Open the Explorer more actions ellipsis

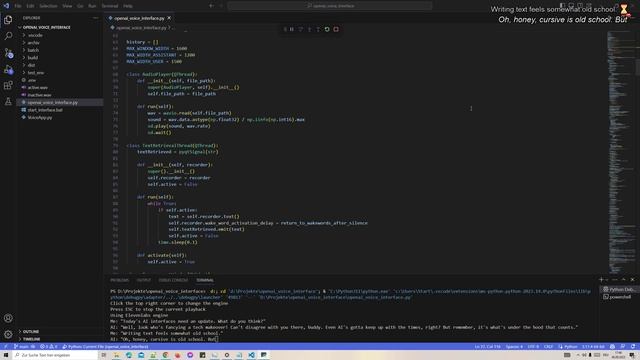coord(96,18)
